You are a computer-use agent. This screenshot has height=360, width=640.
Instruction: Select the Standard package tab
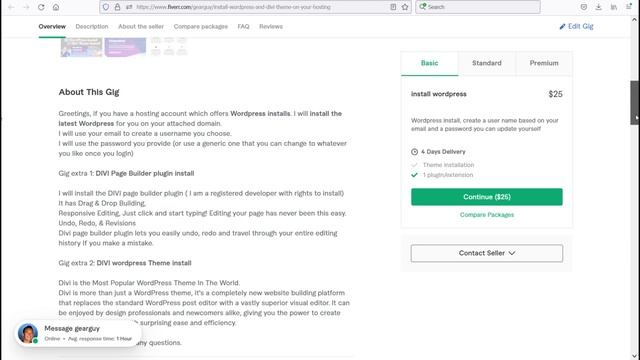(487, 63)
